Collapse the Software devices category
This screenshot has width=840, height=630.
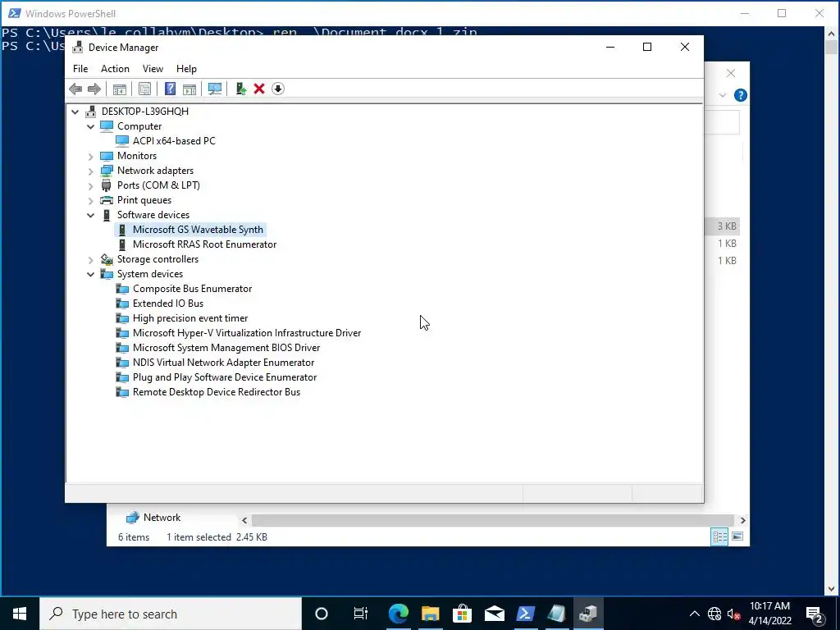pyautogui.click(x=90, y=215)
